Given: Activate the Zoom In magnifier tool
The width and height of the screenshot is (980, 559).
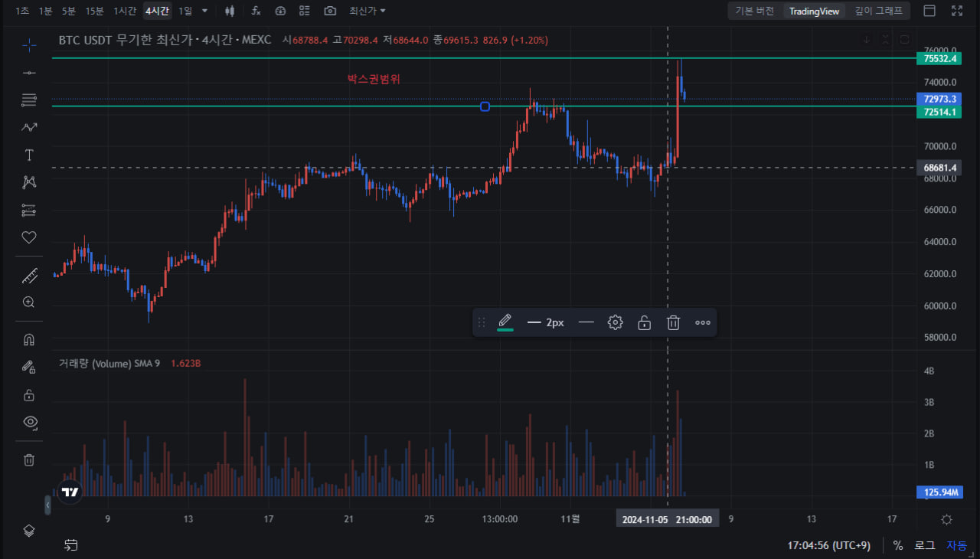Looking at the screenshot, I should click(29, 302).
